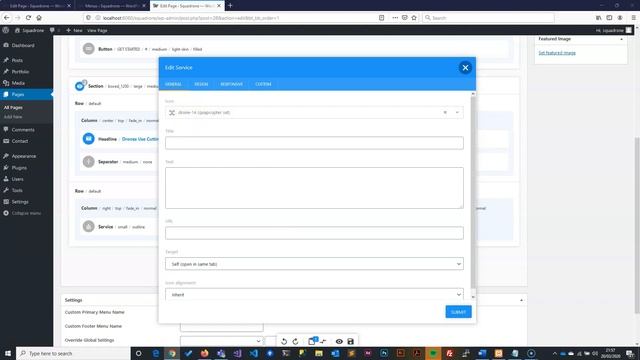The width and height of the screenshot is (640, 360).
Task: Click the WordPress logo in the admin bar
Action: (x=6, y=30)
